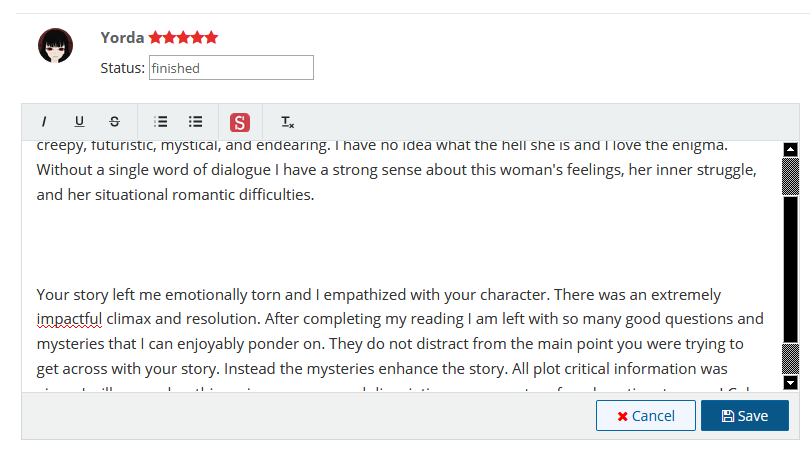Image resolution: width=812 pixels, height=451 pixels.
Task: Save the review
Action: [744, 416]
